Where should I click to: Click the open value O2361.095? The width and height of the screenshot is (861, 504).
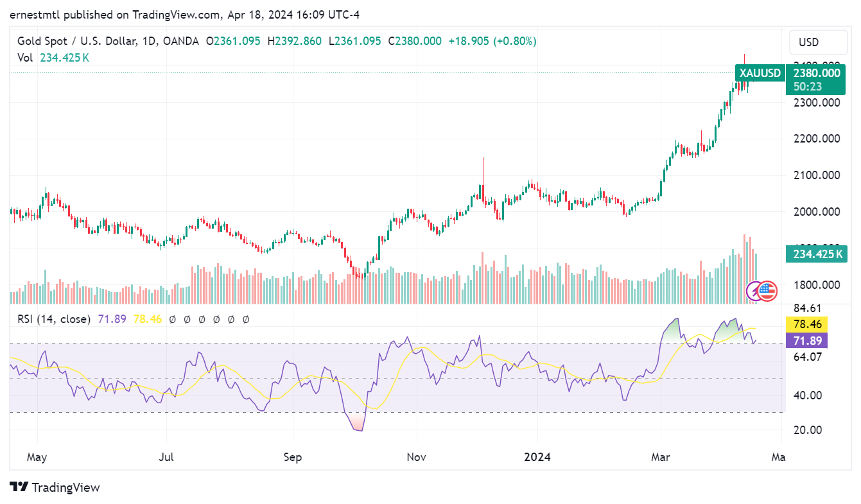(x=233, y=41)
